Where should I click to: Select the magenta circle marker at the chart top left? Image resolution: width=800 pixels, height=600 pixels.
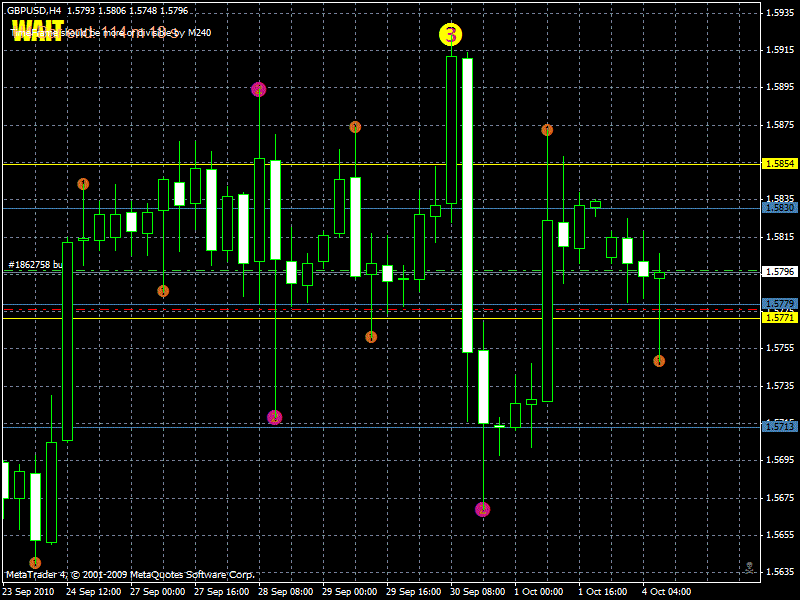[x=261, y=90]
